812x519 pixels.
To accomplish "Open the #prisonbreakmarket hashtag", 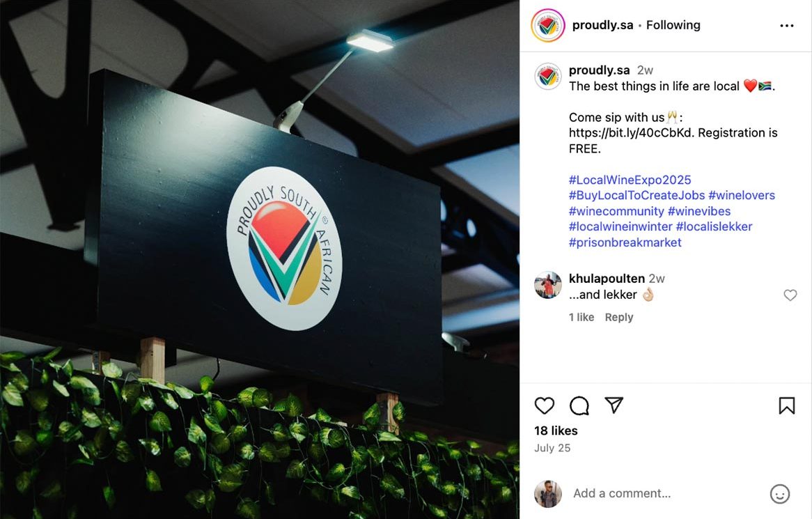I will 625,242.
